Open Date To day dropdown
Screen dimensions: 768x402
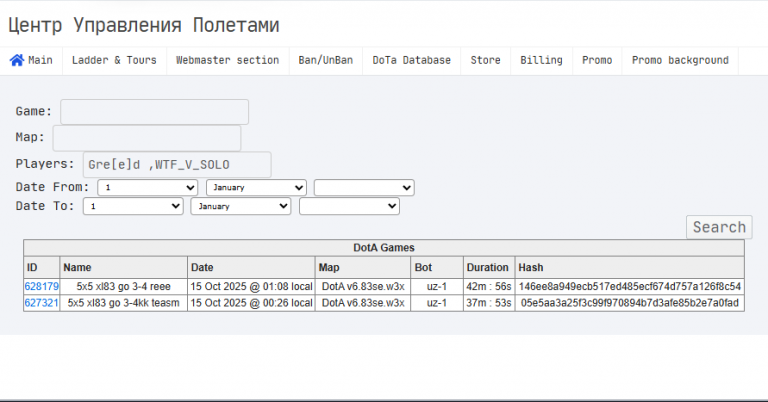133,206
